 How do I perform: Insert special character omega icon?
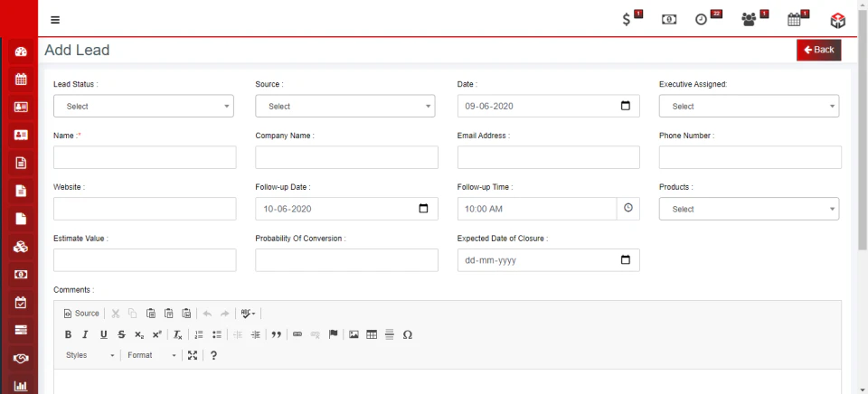pyautogui.click(x=408, y=334)
